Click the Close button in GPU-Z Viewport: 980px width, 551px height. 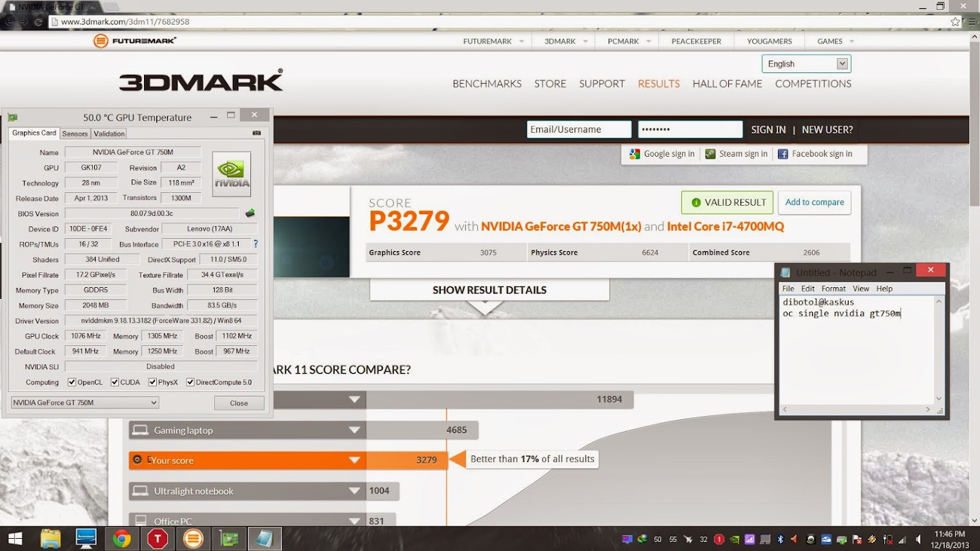coord(239,403)
